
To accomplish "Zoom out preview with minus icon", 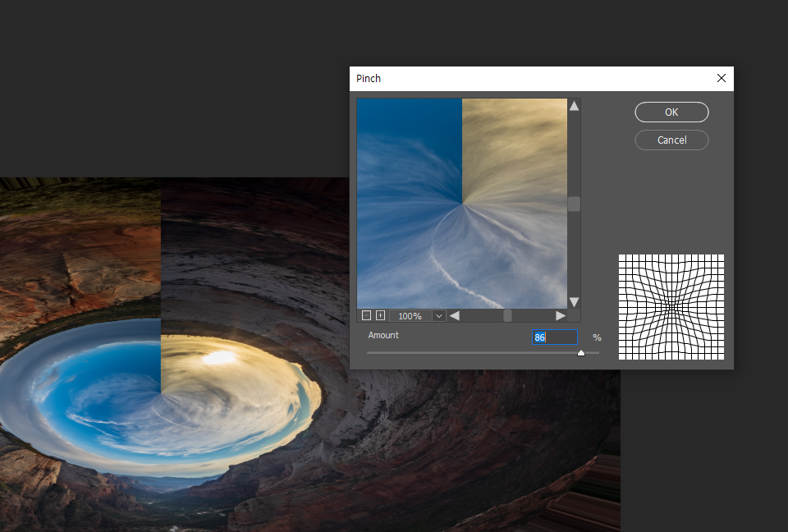I will pyautogui.click(x=366, y=315).
